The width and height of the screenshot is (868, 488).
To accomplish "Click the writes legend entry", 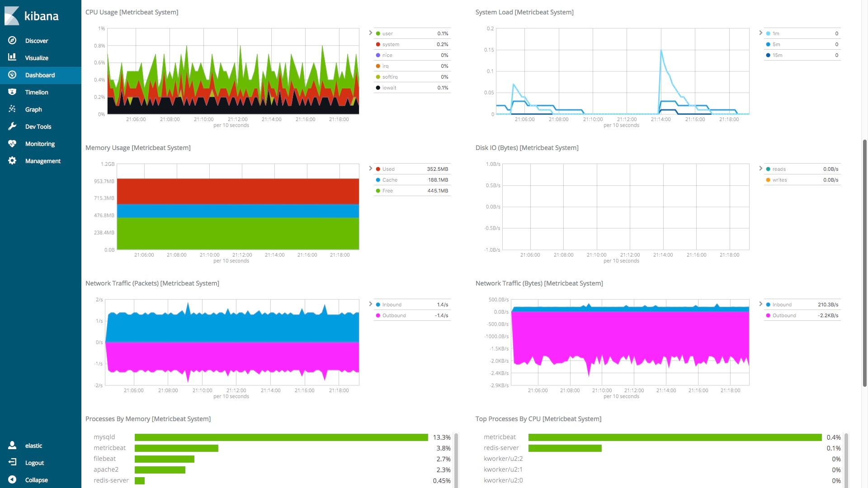I will pyautogui.click(x=802, y=180).
